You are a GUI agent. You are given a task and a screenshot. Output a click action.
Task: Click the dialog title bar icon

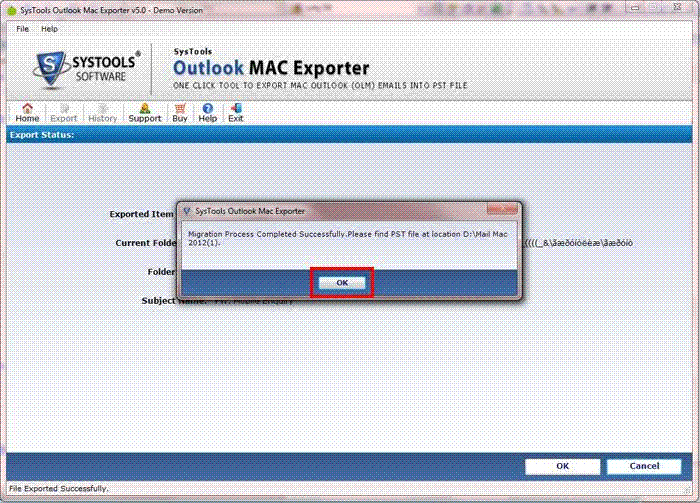[x=187, y=211]
